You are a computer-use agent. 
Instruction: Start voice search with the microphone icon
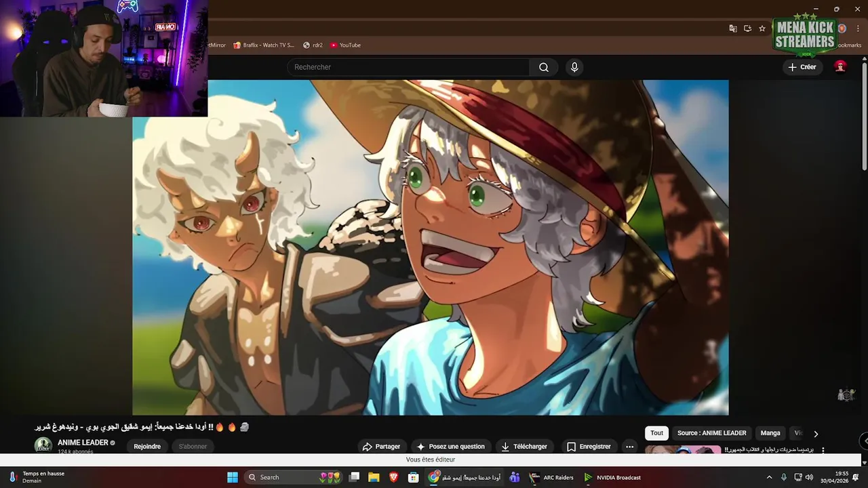point(574,67)
